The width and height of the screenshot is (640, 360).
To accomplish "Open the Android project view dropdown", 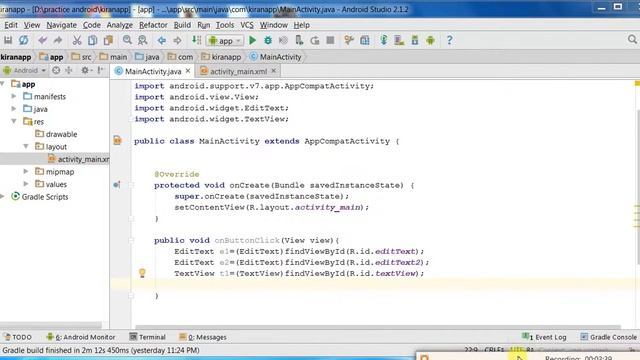I will coord(24,71).
